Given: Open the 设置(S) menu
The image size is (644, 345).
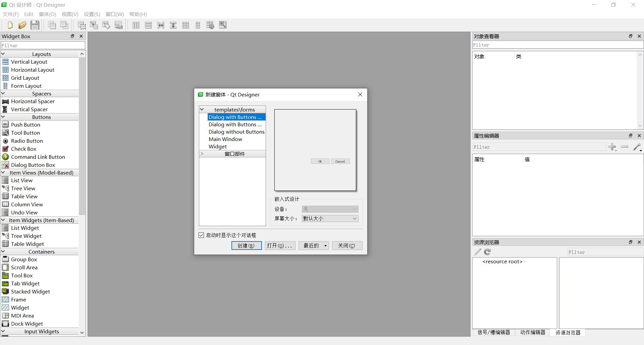Looking at the screenshot, I should pos(92,14).
